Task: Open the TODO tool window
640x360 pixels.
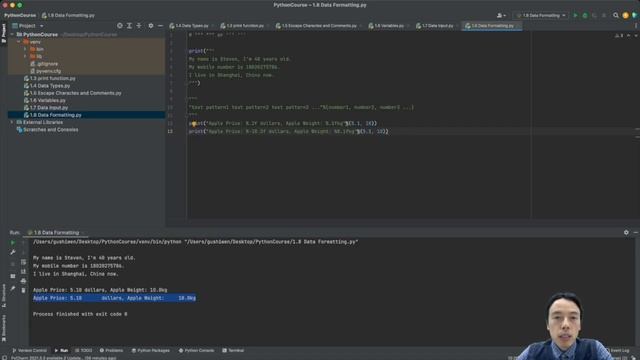Action: tap(84, 350)
